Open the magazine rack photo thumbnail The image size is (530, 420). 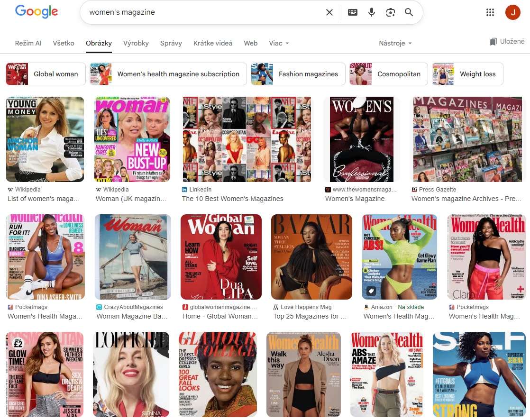(467, 139)
